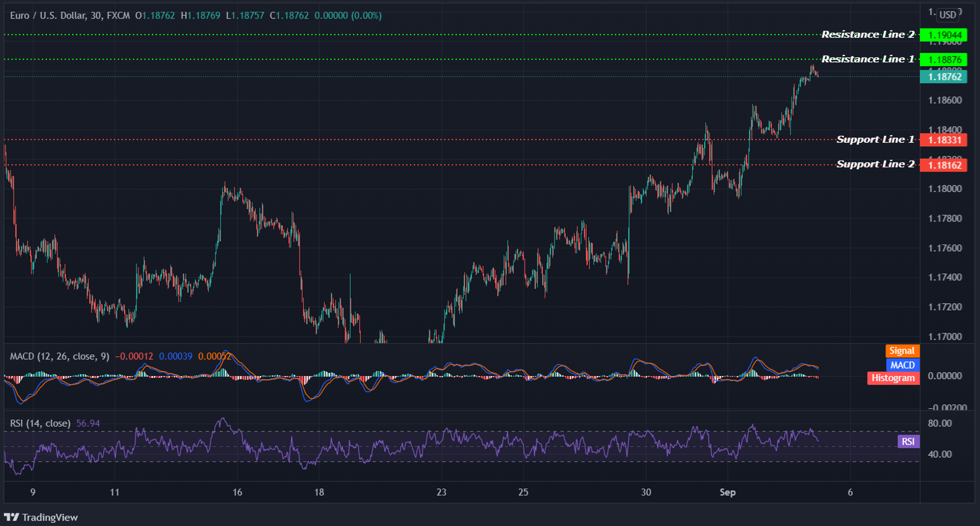Click the Resistance Line 2 label
980x526 pixels.
[868, 35]
